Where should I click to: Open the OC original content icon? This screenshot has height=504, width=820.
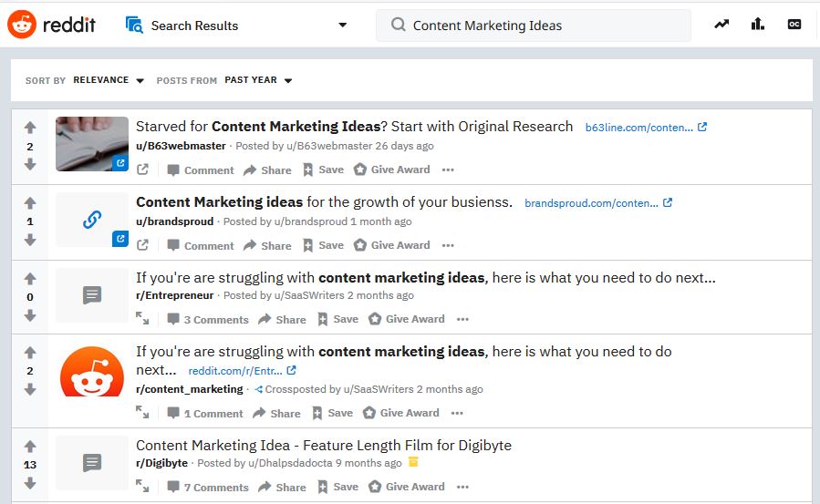pyautogui.click(x=794, y=24)
